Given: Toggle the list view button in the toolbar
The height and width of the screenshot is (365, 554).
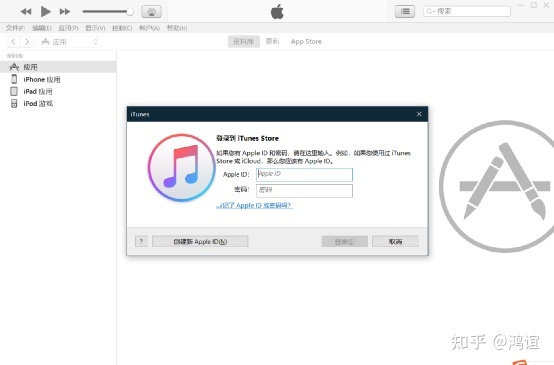Looking at the screenshot, I should tap(405, 11).
